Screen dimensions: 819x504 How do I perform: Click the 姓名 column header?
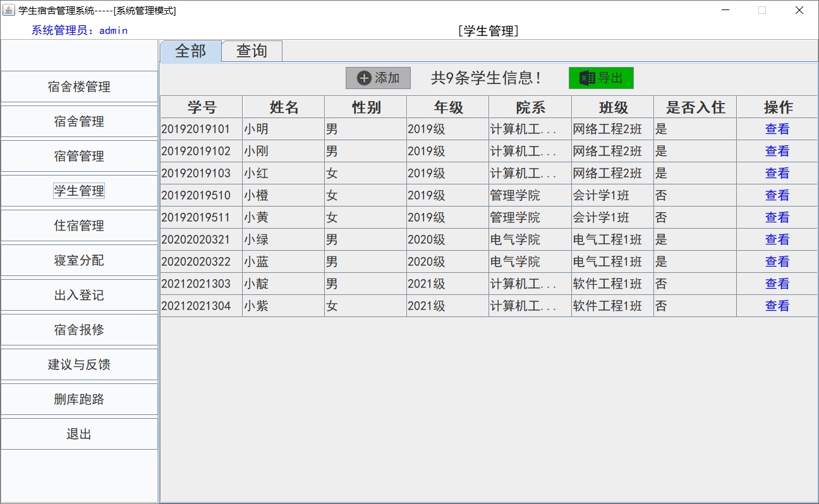click(x=284, y=107)
